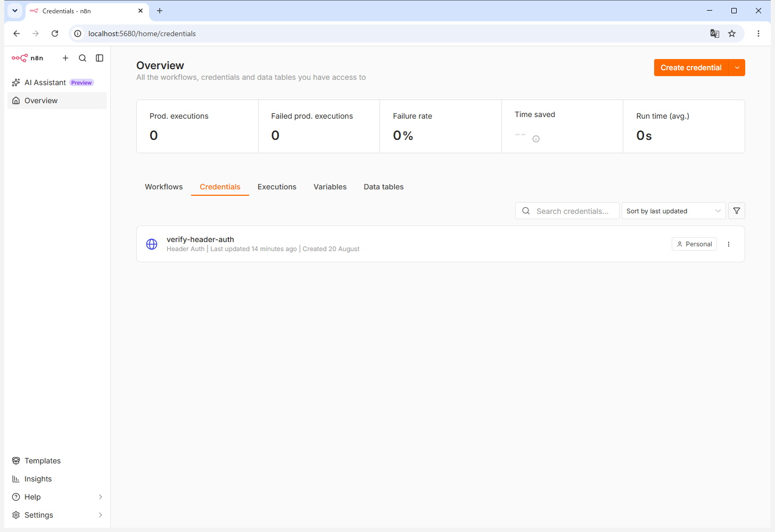The width and height of the screenshot is (775, 532).
Task: Open dropdown arrow beside Create credential
Action: (737, 68)
